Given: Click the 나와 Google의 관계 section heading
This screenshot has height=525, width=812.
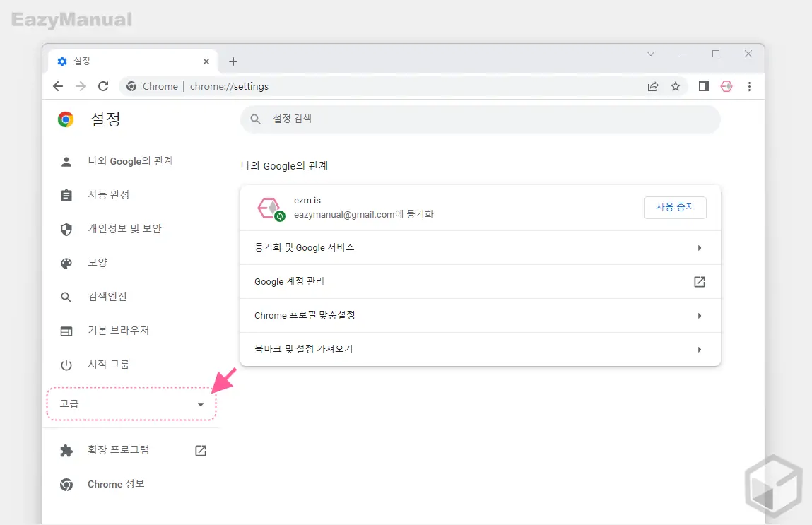Looking at the screenshot, I should (x=284, y=166).
